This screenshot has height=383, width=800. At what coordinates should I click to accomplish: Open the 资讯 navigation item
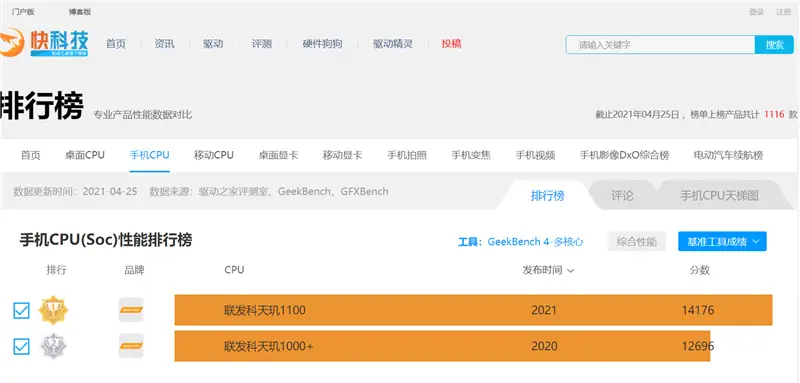click(164, 44)
